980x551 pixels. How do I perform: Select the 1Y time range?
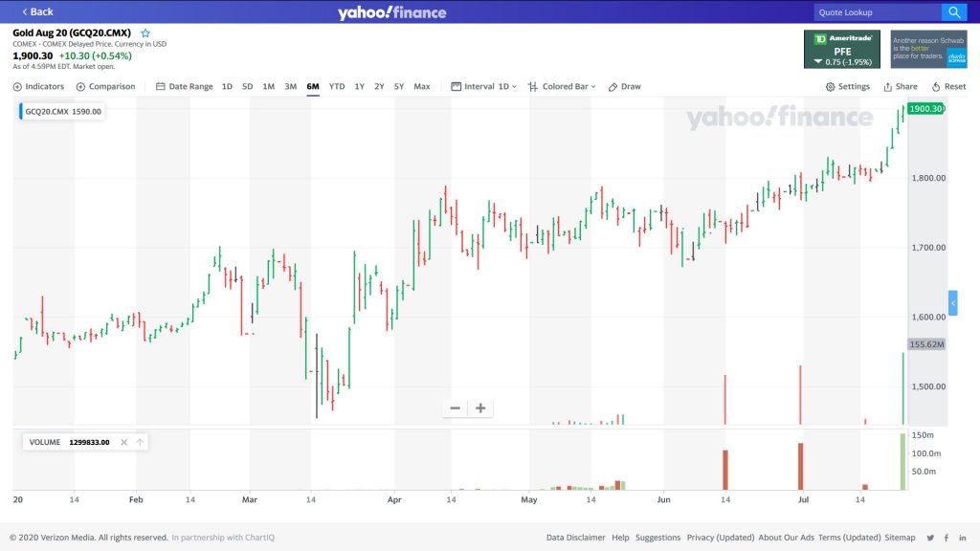[359, 86]
